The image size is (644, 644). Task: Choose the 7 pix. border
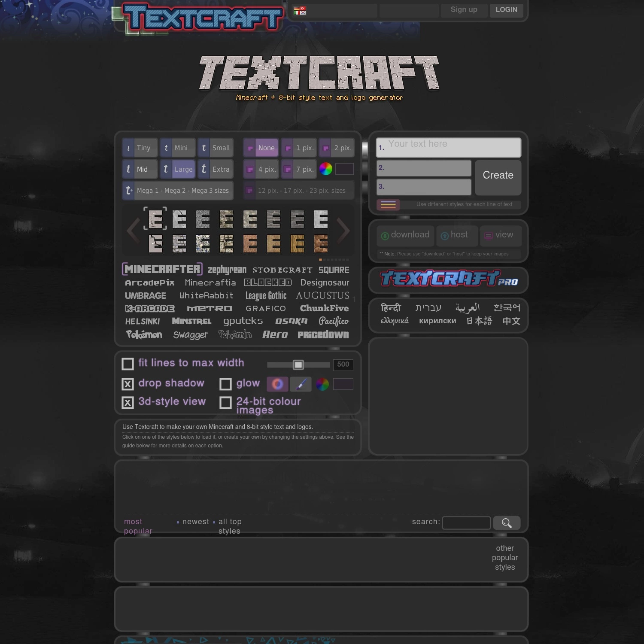click(x=299, y=169)
